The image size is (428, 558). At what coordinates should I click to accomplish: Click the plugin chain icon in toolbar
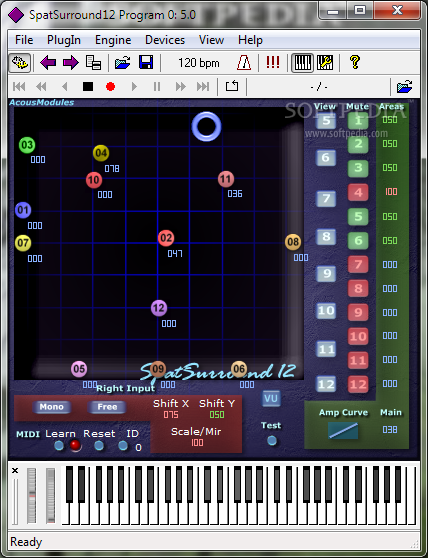pyautogui.click(x=20, y=63)
